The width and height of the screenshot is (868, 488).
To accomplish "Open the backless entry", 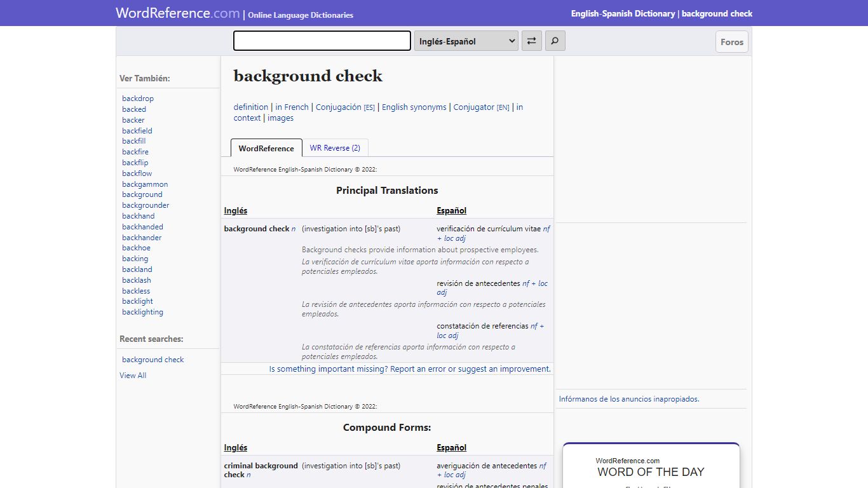I will 136,291.
